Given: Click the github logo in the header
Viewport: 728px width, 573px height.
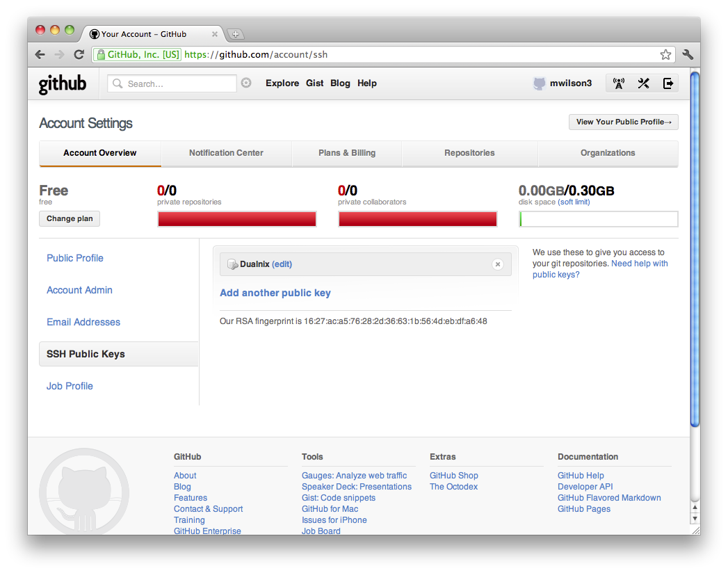Looking at the screenshot, I should tap(62, 83).
